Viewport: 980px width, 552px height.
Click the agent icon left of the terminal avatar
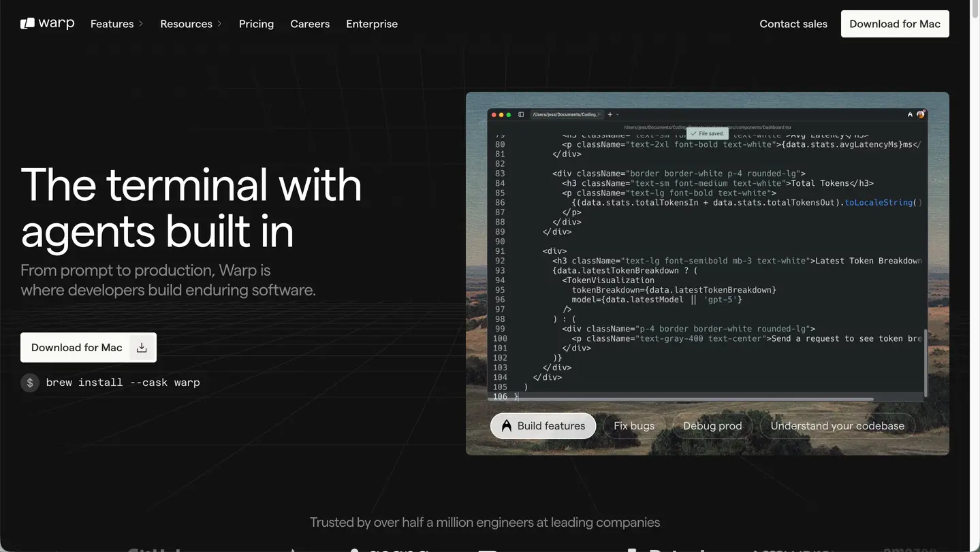(x=910, y=114)
